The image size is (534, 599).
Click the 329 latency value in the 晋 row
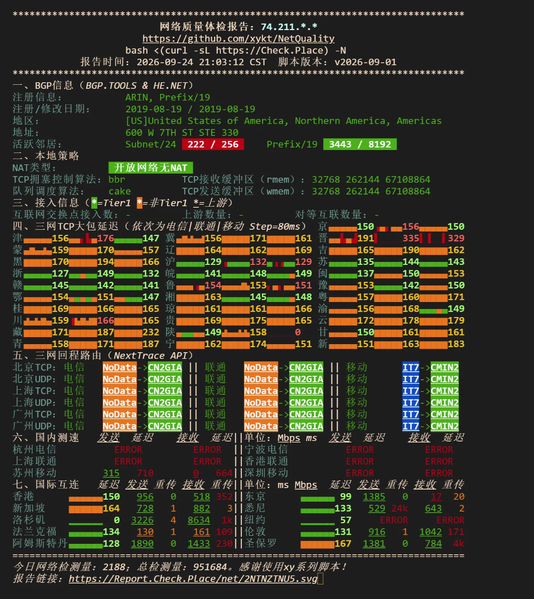point(456,238)
